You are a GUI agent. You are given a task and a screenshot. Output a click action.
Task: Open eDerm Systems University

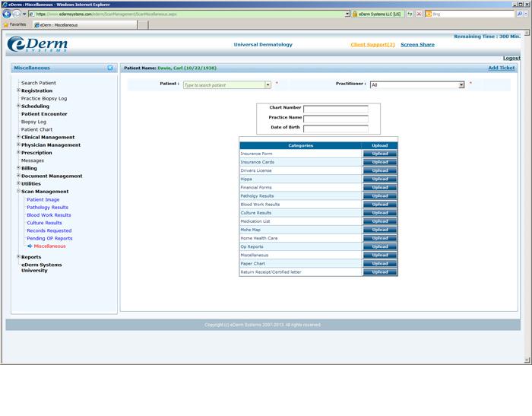41,268
